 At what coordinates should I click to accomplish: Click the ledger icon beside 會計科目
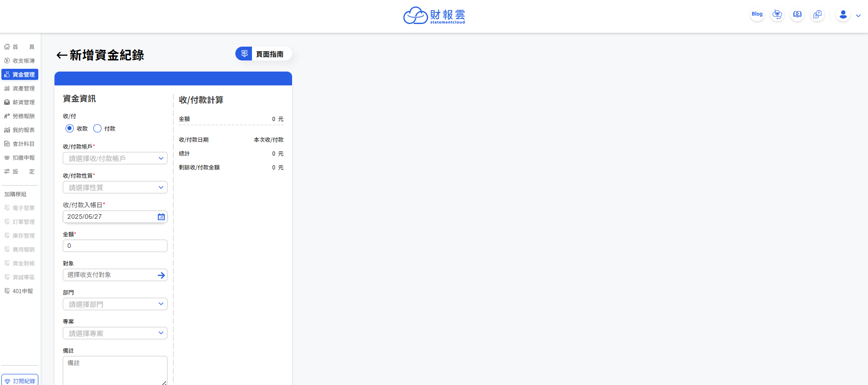coord(7,144)
